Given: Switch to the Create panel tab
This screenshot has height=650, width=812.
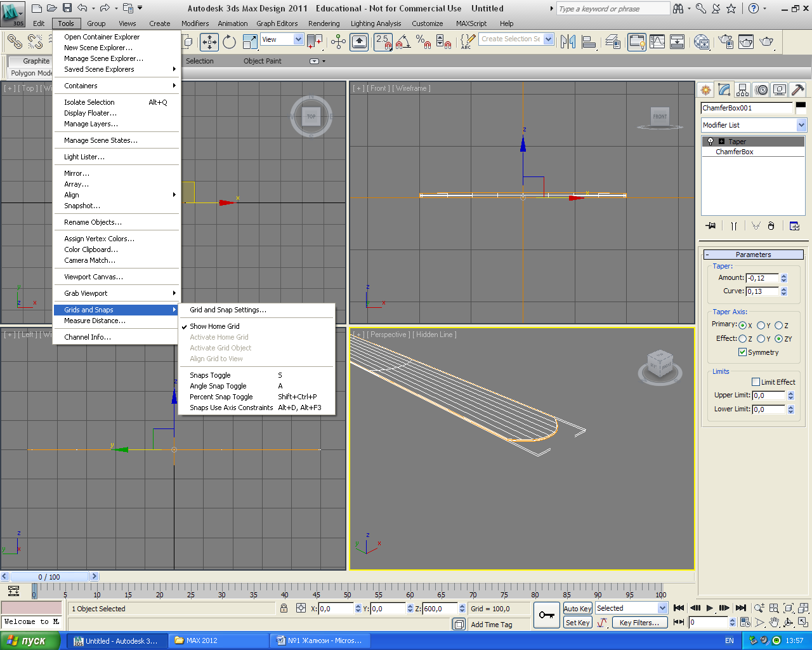Looking at the screenshot, I should coord(705,90).
